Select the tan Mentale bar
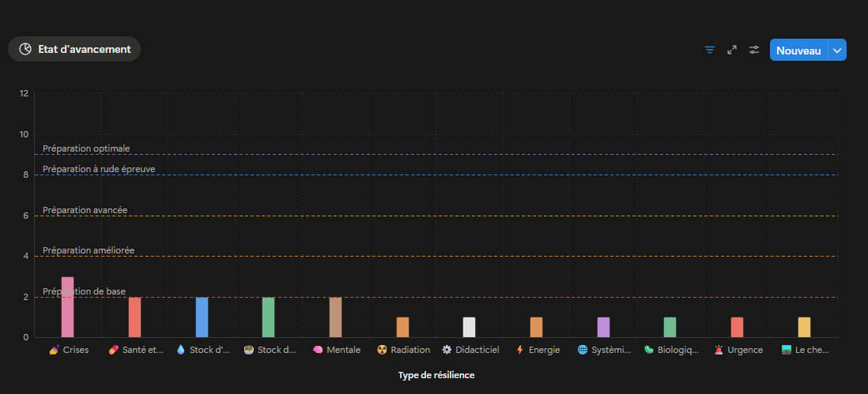Image resolution: width=868 pixels, height=394 pixels. click(x=335, y=317)
